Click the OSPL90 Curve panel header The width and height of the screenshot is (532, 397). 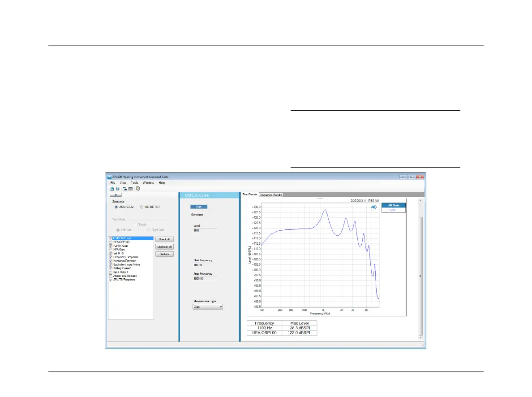point(209,195)
